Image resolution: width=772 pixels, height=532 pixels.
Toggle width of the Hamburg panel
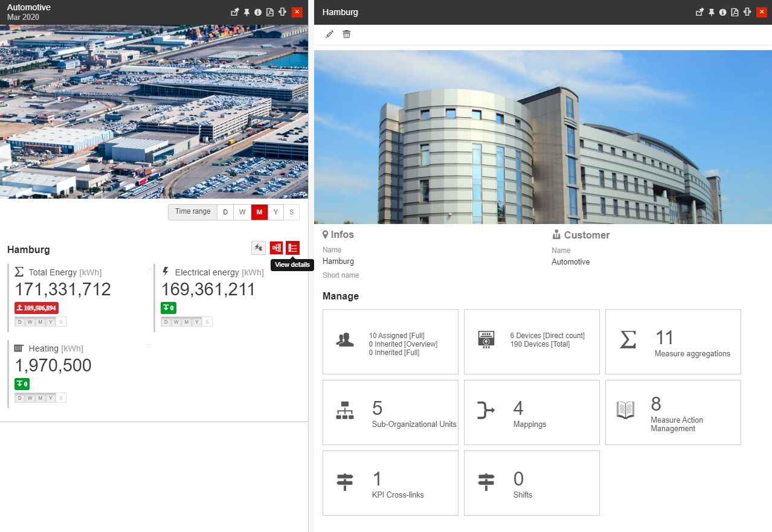[x=747, y=12]
